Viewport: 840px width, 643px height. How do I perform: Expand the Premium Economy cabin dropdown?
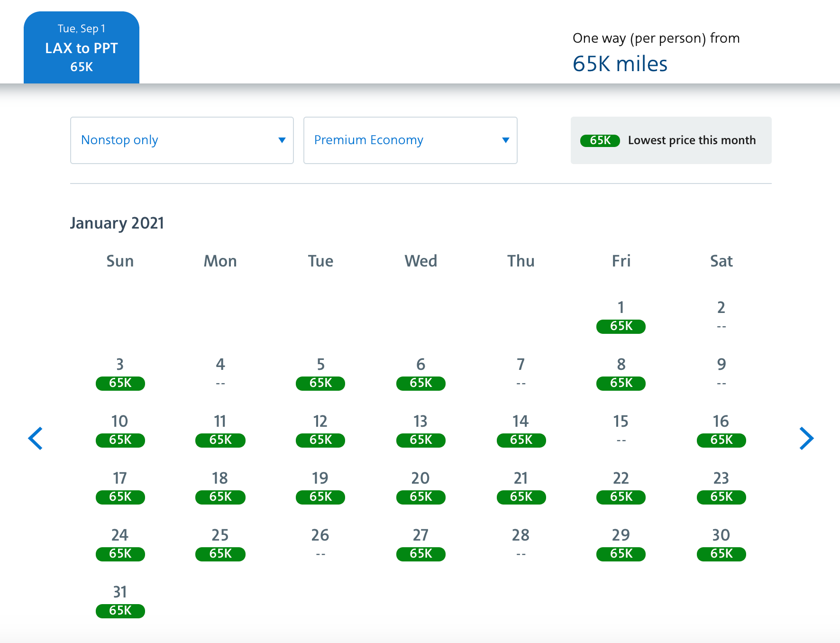410,140
